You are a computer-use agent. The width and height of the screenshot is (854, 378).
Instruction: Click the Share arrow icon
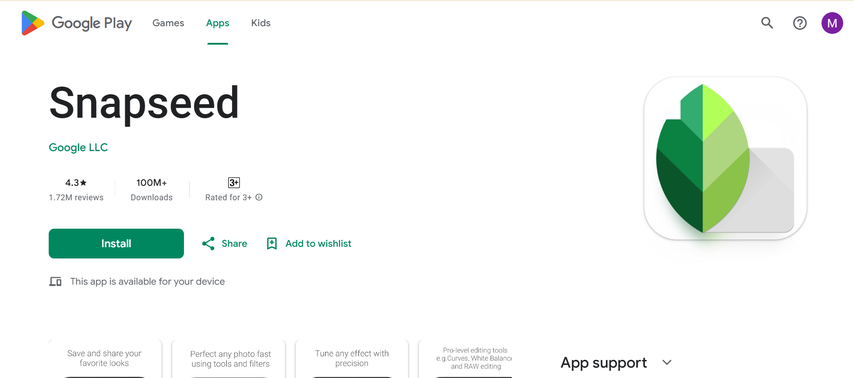[x=208, y=243]
